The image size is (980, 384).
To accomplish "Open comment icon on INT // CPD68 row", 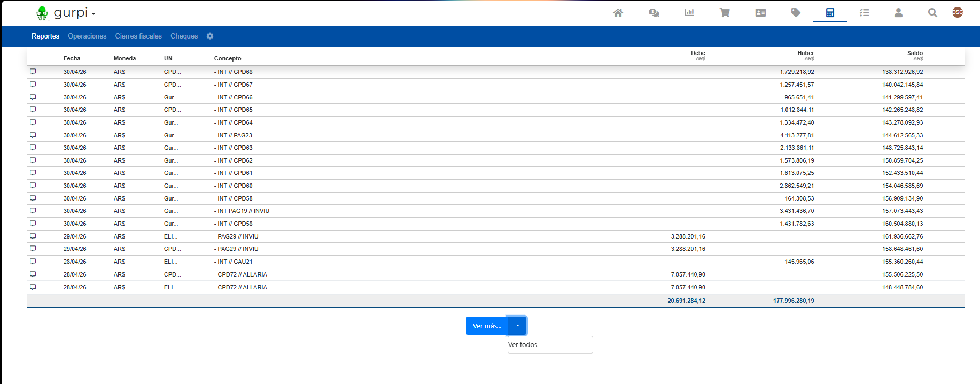I will tap(33, 71).
